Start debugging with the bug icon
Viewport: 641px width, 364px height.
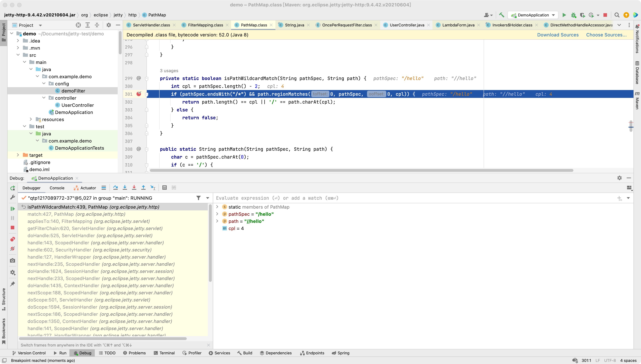click(x=573, y=15)
